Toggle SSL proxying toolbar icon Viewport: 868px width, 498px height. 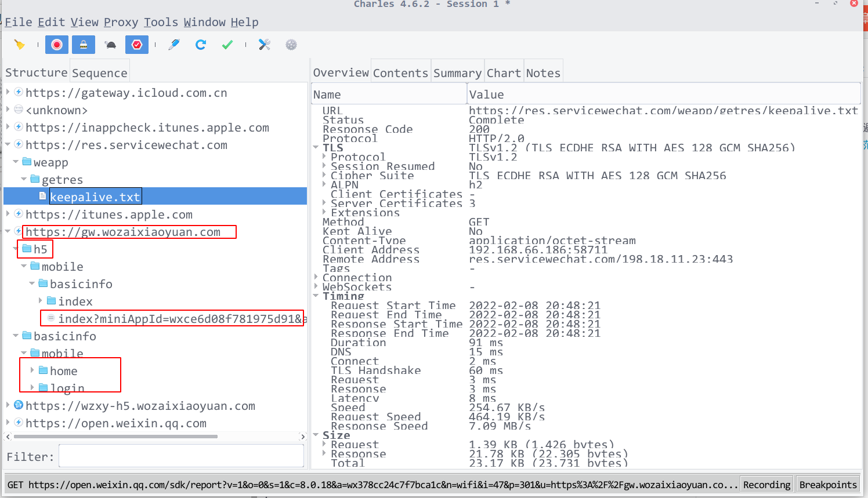pyautogui.click(x=84, y=45)
